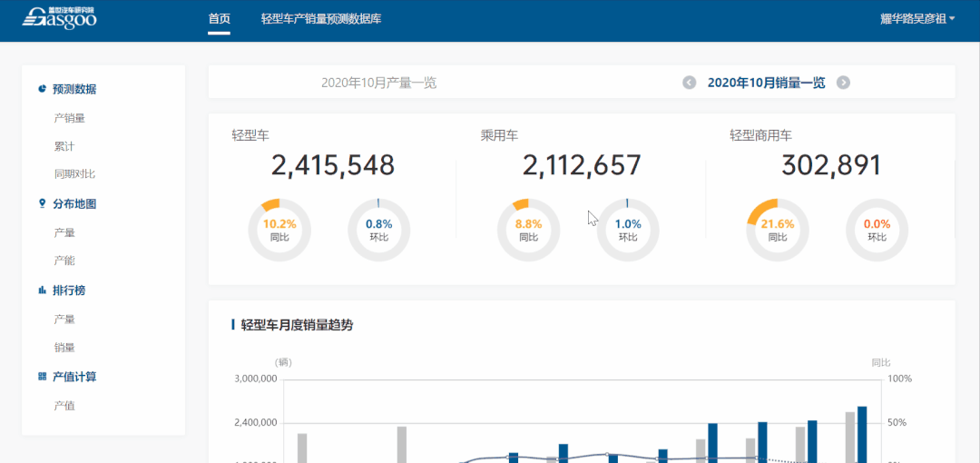Open 产能 in the sidebar
Screen dimensions: 980x463
(64, 261)
